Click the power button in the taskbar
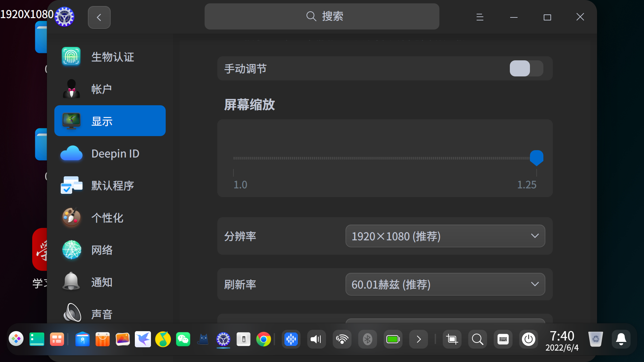 (x=529, y=339)
